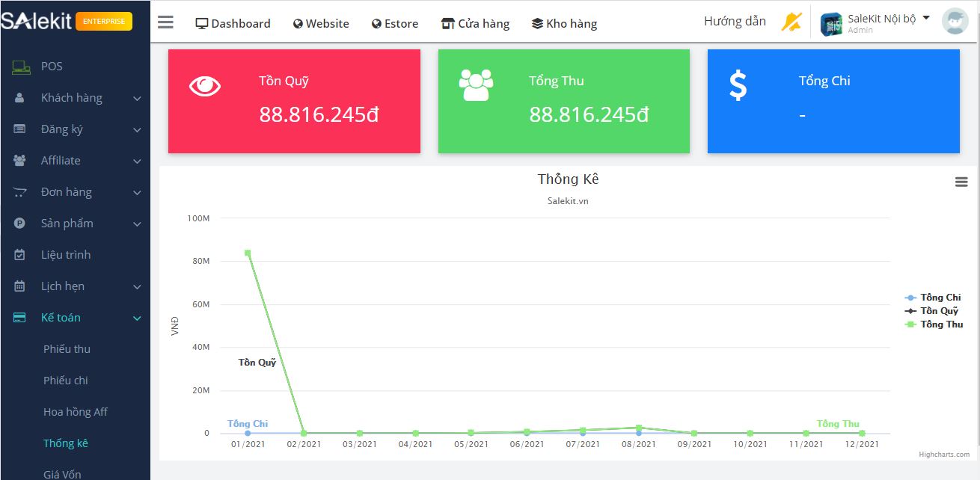Click the user avatar at top right
The image size is (980, 480).
(955, 22)
